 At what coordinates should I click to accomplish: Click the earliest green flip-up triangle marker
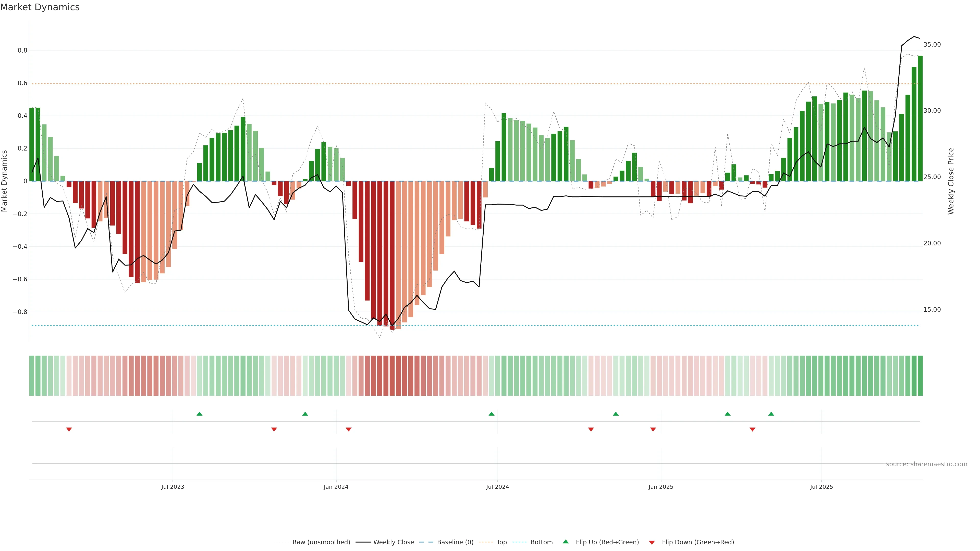[x=199, y=414]
